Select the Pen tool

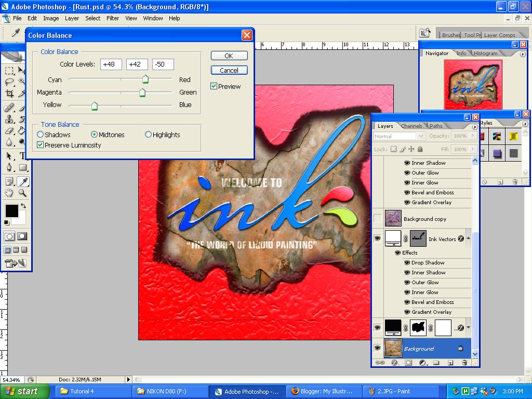point(9,167)
